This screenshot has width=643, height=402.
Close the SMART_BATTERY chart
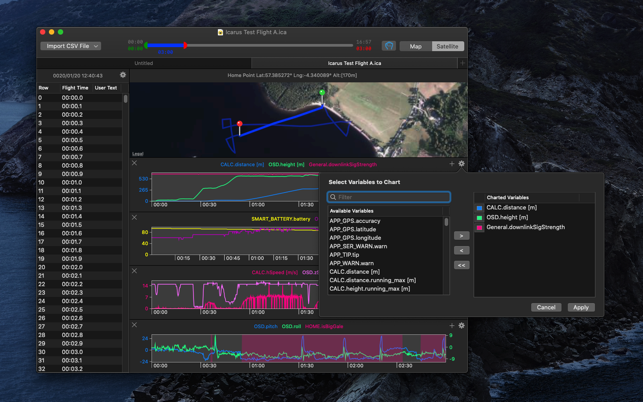(x=135, y=217)
